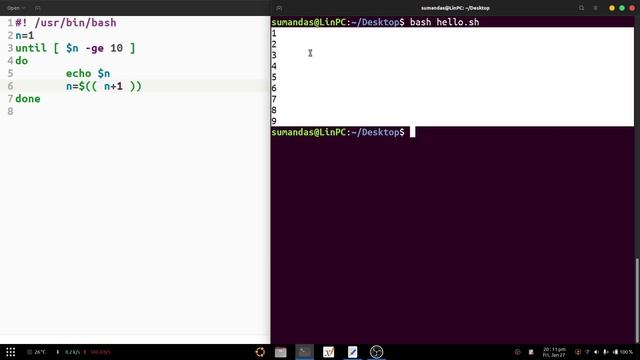Launch the Ubuntu logo icon in the dock
Image resolution: width=640 pixels, height=360 pixels.
pos(260,352)
